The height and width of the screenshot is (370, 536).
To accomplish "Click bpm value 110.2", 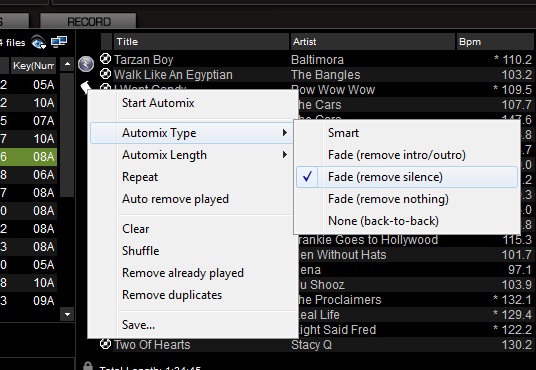I will (x=517, y=60).
